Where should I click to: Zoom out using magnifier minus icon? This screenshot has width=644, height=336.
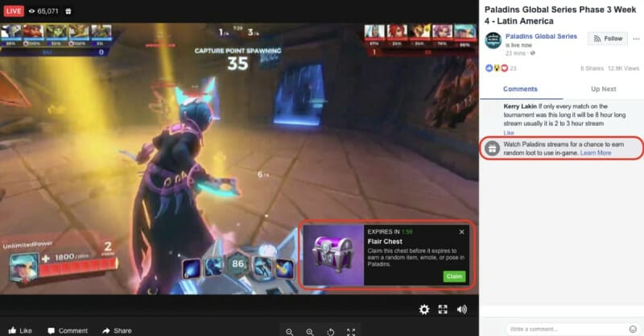click(x=290, y=331)
